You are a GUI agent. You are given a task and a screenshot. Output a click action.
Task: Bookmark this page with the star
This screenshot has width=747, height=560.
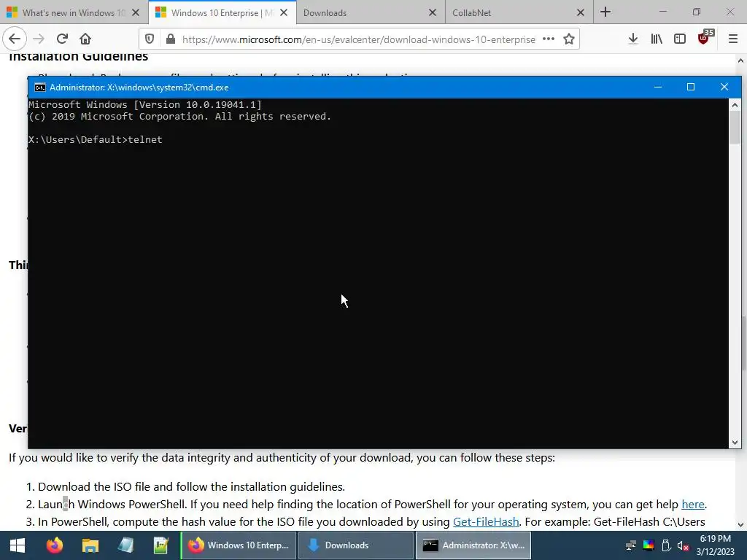[x=569, y=39]
